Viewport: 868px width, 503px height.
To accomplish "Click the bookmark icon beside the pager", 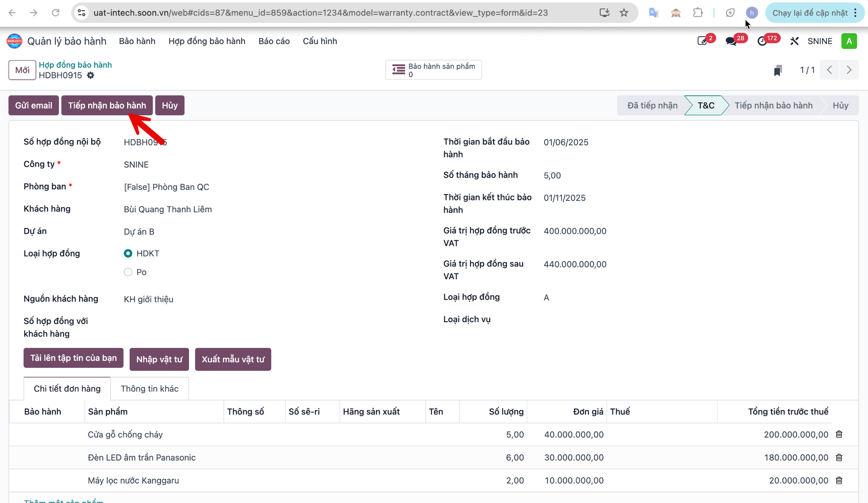I will (778, 70).
